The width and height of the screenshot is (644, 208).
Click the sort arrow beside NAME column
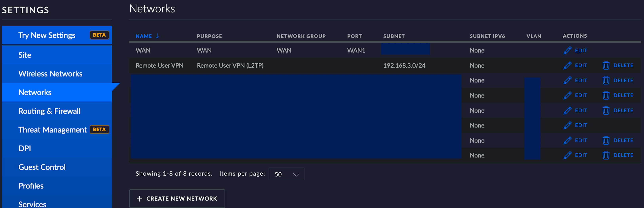[x=157, y=36]
